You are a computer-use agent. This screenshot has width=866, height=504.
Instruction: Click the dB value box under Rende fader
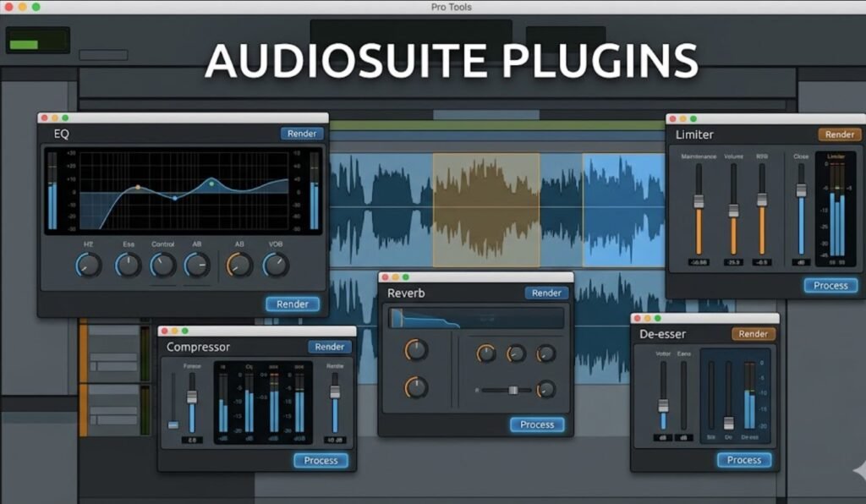(334, 440)
